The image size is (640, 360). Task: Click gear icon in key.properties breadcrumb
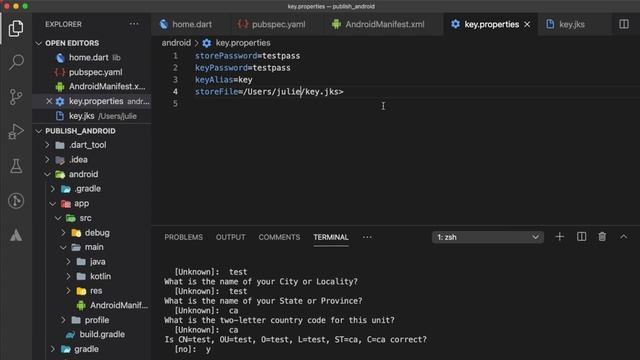pos(207,43)
